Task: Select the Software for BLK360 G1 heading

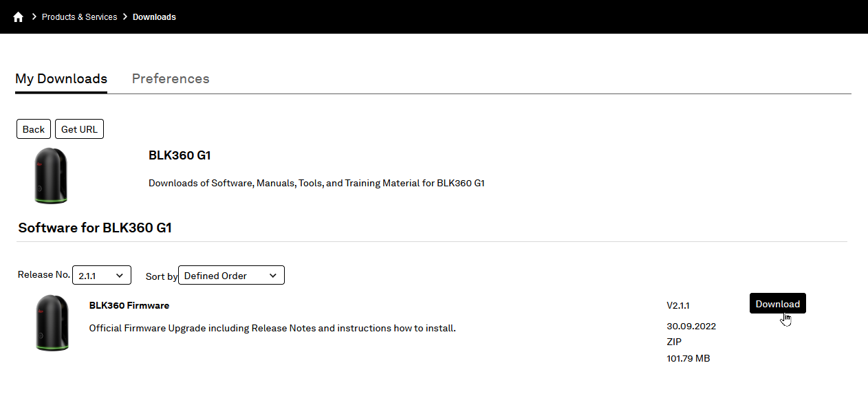Action: point(95,228)
